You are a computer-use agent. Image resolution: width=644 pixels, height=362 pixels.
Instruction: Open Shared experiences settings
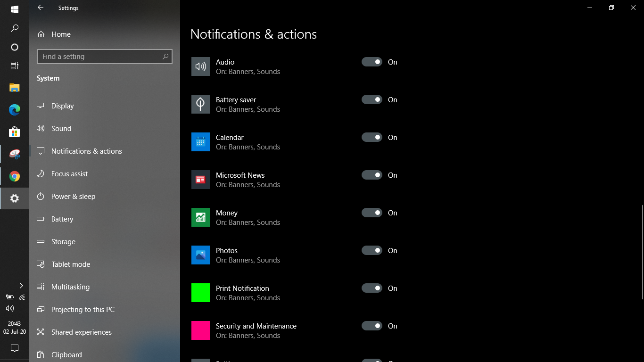[105, 332]
